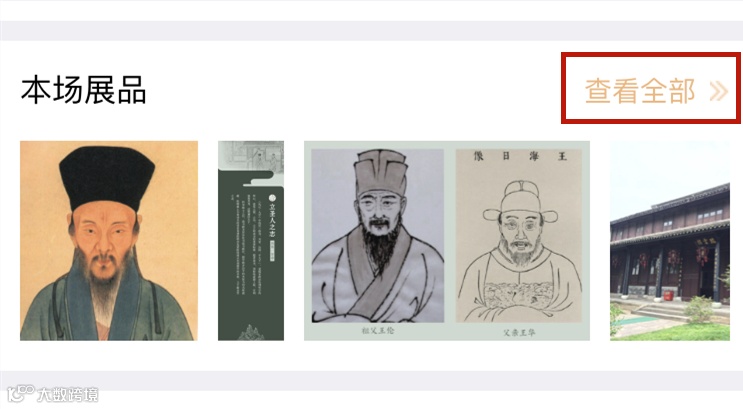Viewport: 743px width, 409px height.
Task: Open the 王海日像 line drawing
Action: (518, 236)
